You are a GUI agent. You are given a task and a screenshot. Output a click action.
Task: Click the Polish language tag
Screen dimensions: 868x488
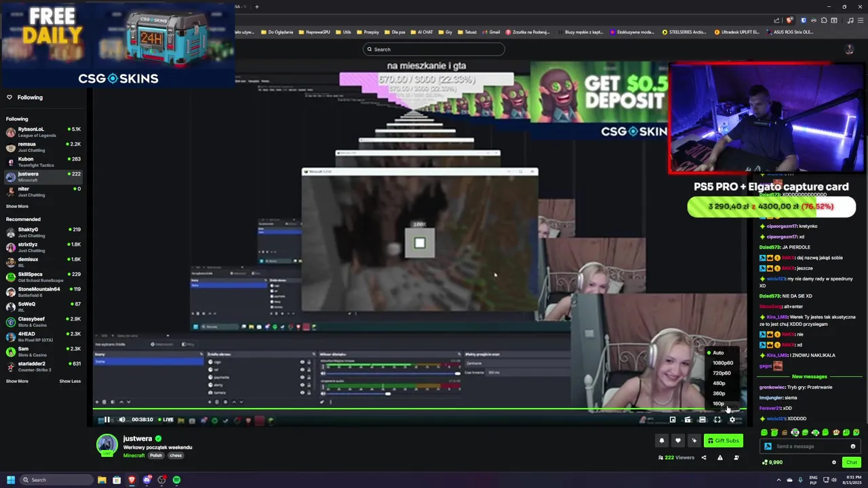click(x=156, y=455)
